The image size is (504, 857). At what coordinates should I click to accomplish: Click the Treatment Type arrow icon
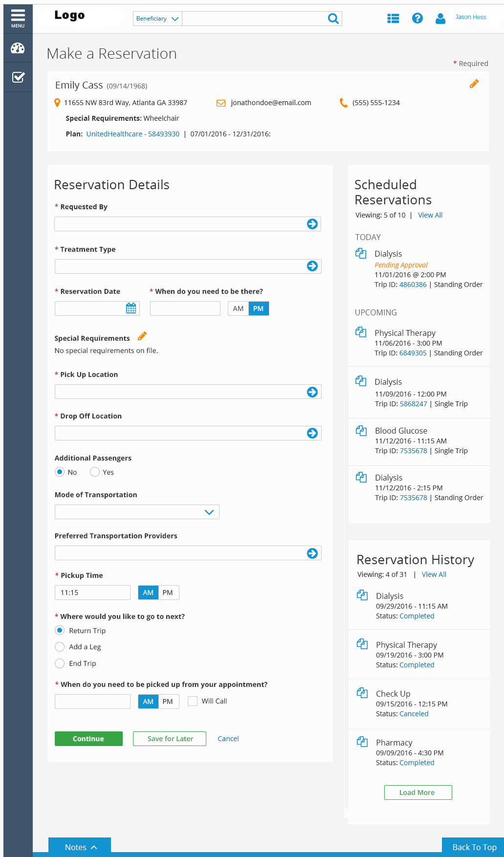(312, 266)
